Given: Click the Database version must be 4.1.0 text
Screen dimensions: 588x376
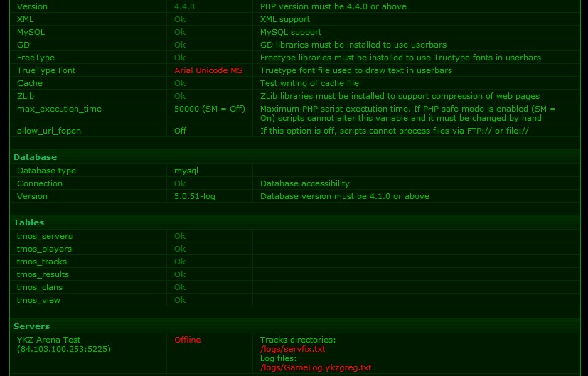Looking at the screenshot, I should [345, 196].
